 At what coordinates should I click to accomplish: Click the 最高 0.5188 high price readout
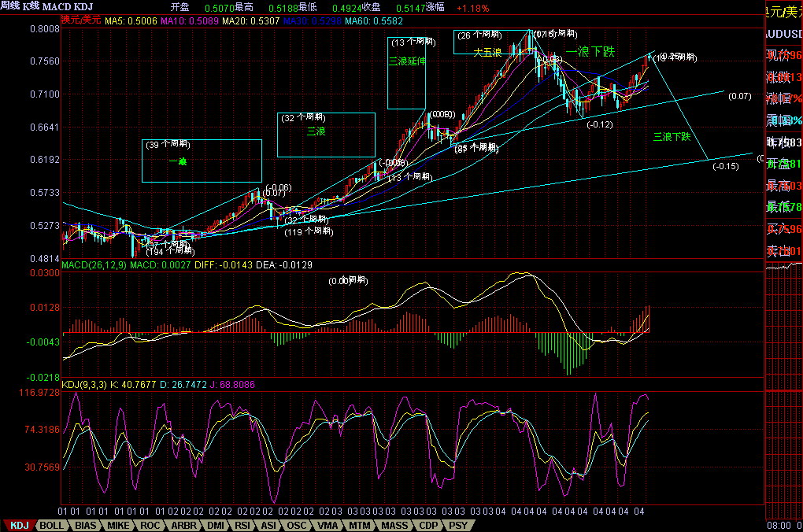266,8
